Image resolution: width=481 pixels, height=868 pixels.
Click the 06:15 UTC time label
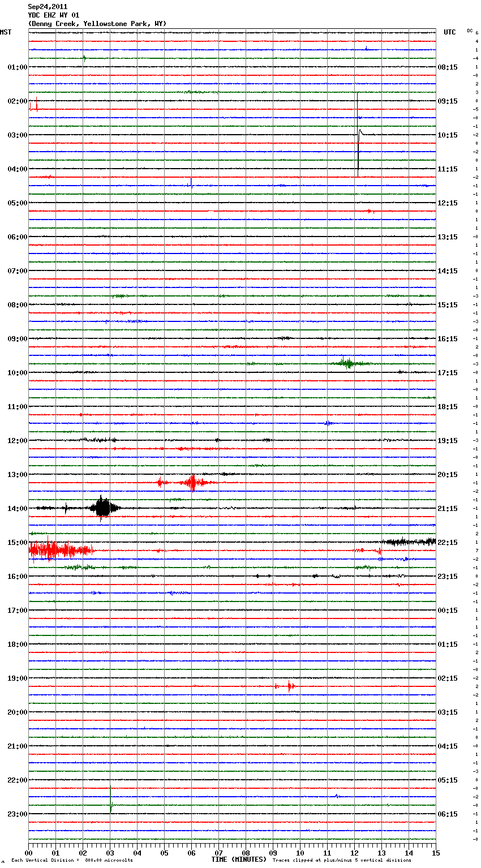448,814
